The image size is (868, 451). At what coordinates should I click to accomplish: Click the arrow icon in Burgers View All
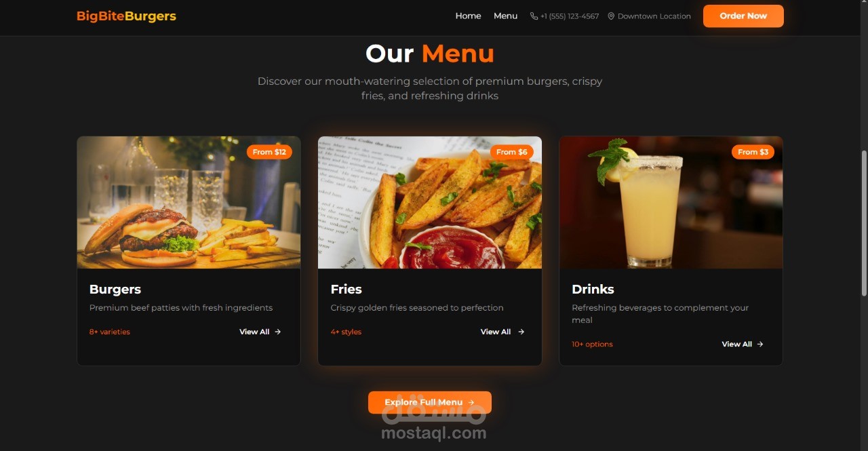(278, 332)
